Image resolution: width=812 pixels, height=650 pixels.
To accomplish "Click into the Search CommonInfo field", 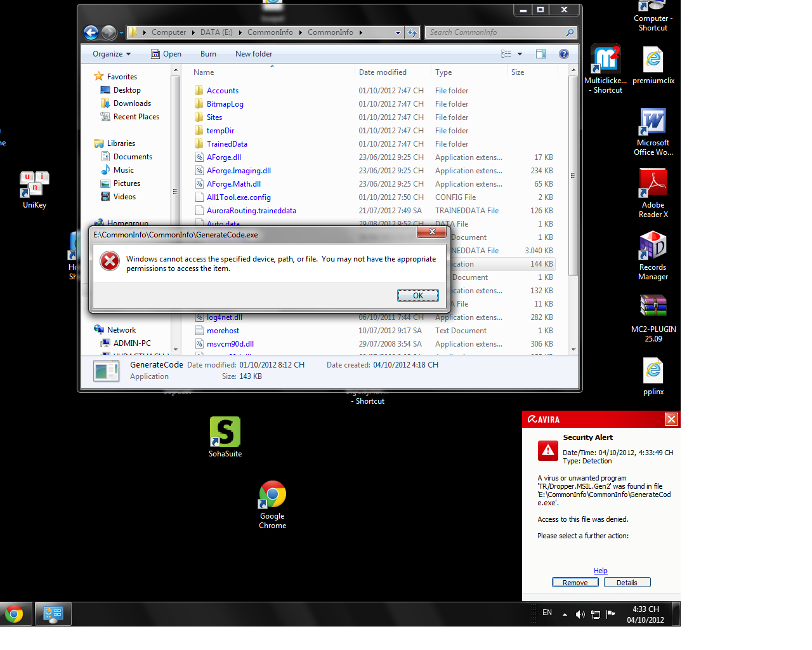I will 496,32.
